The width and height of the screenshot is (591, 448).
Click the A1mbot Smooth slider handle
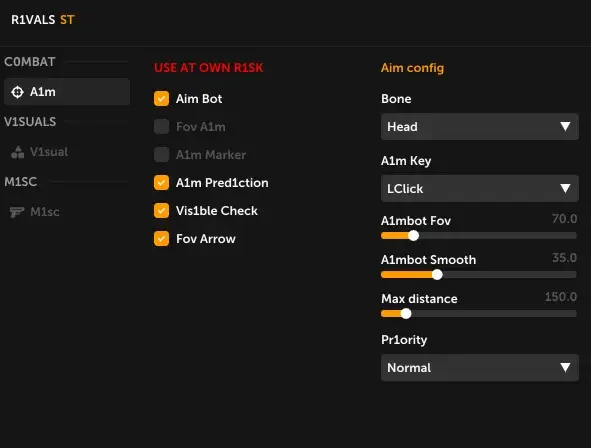click(437, 275)
